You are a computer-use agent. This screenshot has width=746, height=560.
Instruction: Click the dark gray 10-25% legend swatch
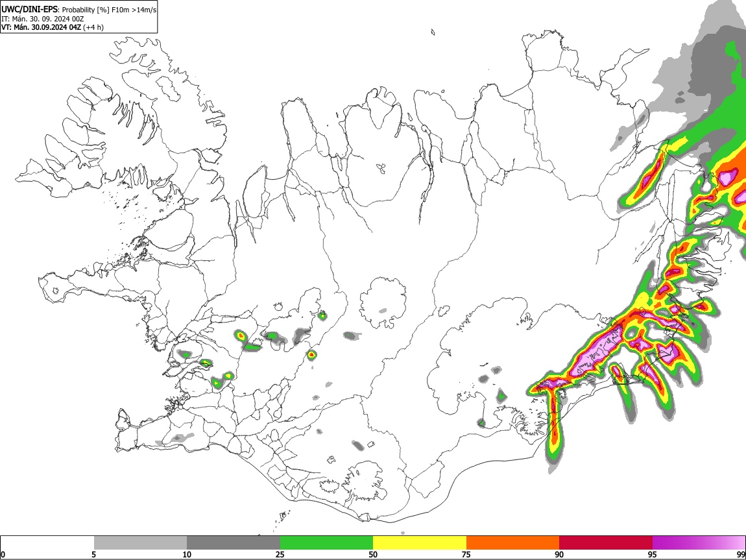(x=234, y=543)
